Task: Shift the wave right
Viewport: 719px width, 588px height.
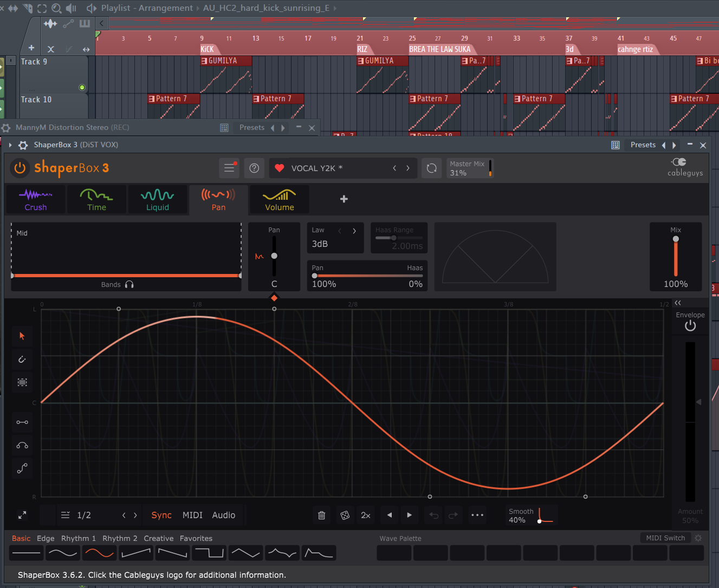Action: pos(410,515)
